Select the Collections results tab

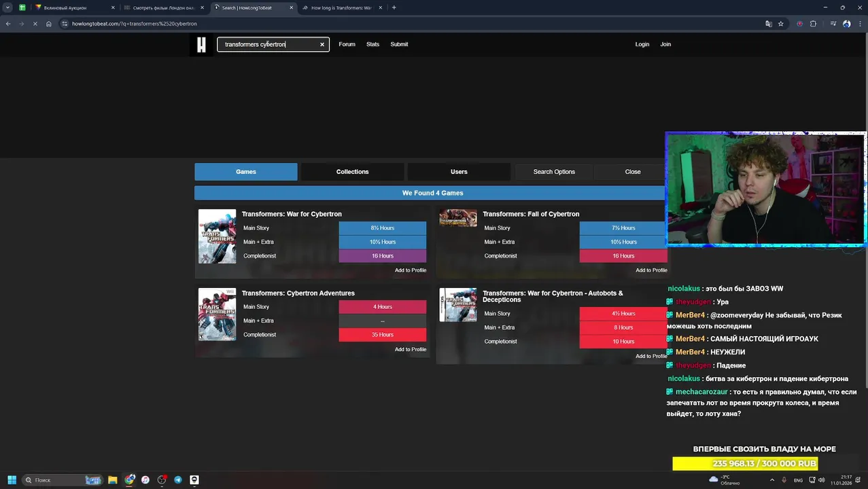352,172
